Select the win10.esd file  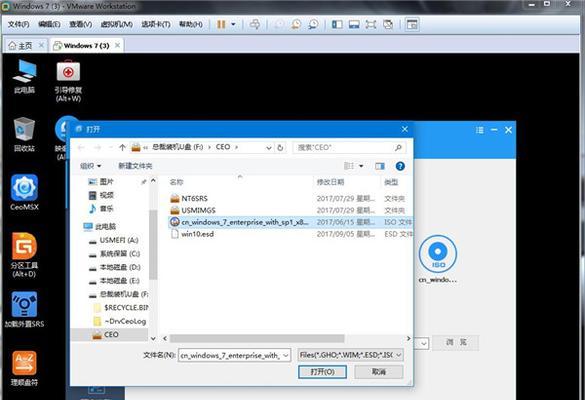click(197, 234)
